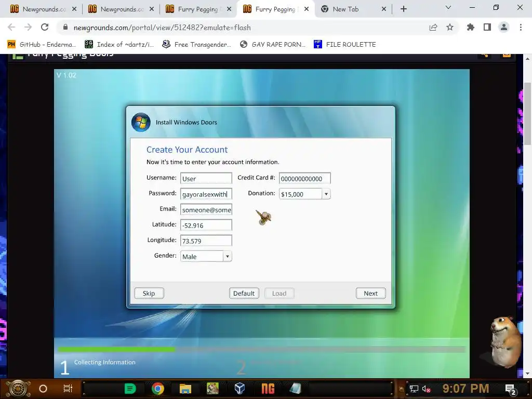
Task: Open the tab search chevron
Action: coord(448,7)
